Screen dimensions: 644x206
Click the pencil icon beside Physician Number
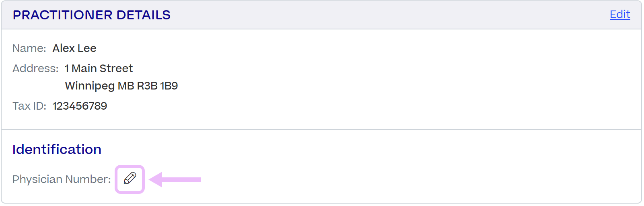click(130, 179)
